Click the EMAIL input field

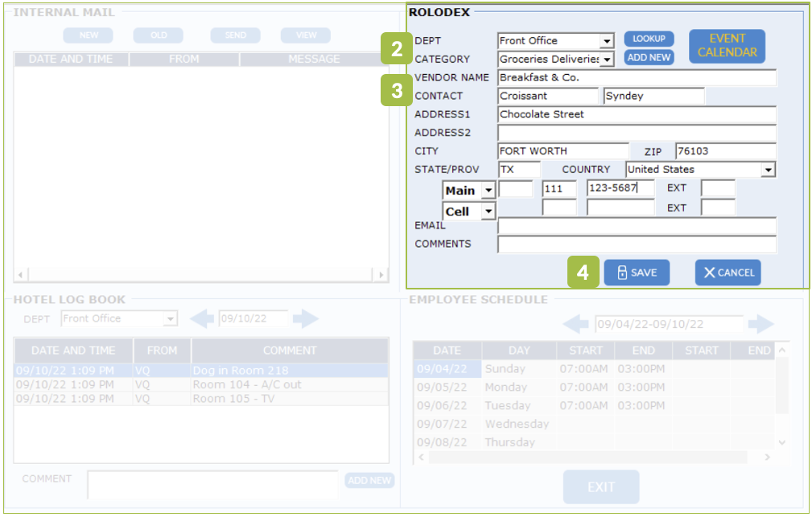coord(636,226)
